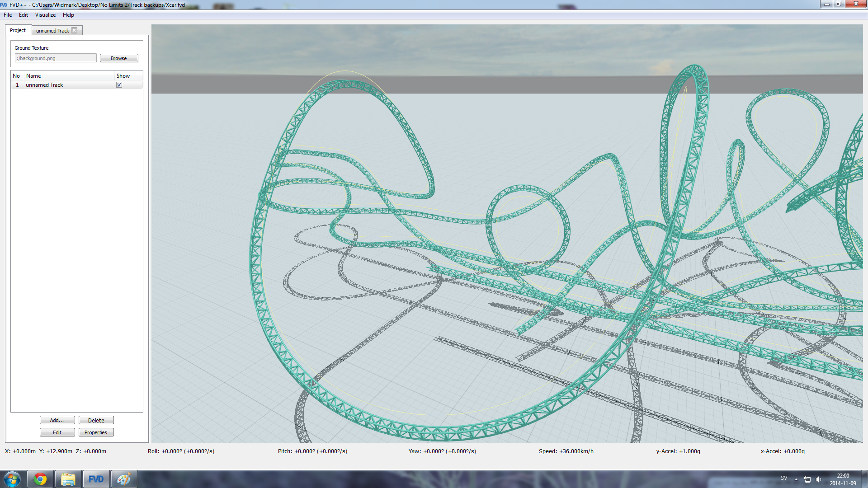868x488 pixels.
Task: Open the Visualize menu
Action: 45,15
